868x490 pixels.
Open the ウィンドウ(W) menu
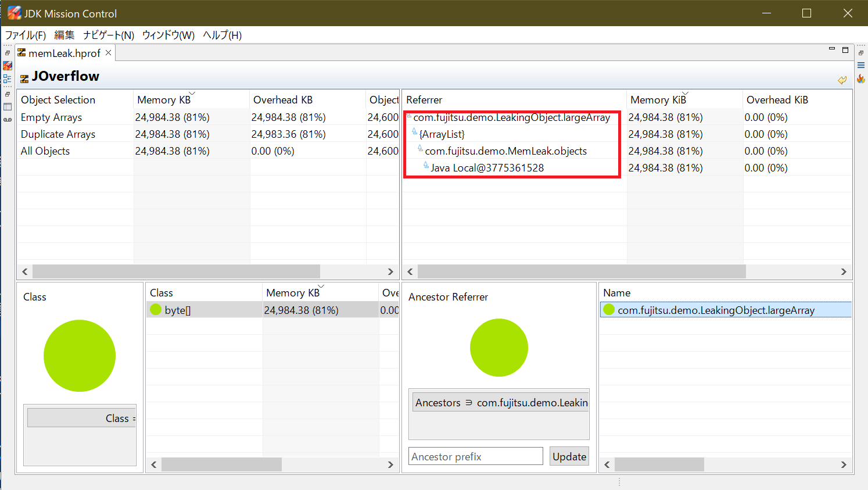point(168,35)
